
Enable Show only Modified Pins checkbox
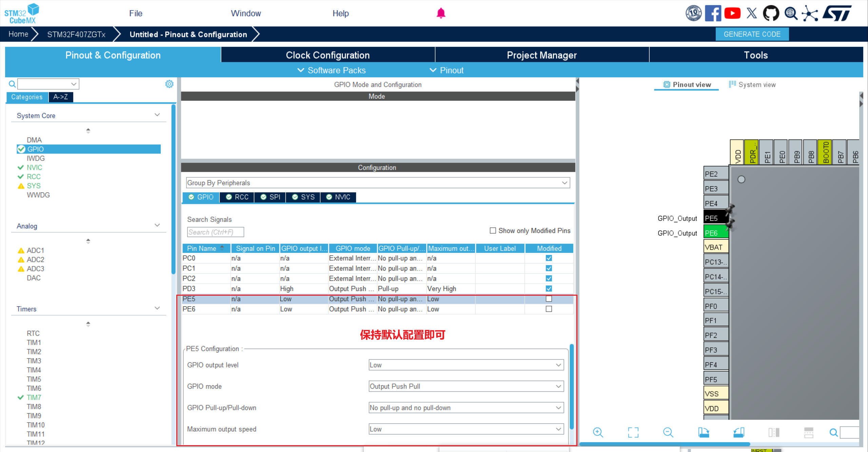click(x=493, y=231)
